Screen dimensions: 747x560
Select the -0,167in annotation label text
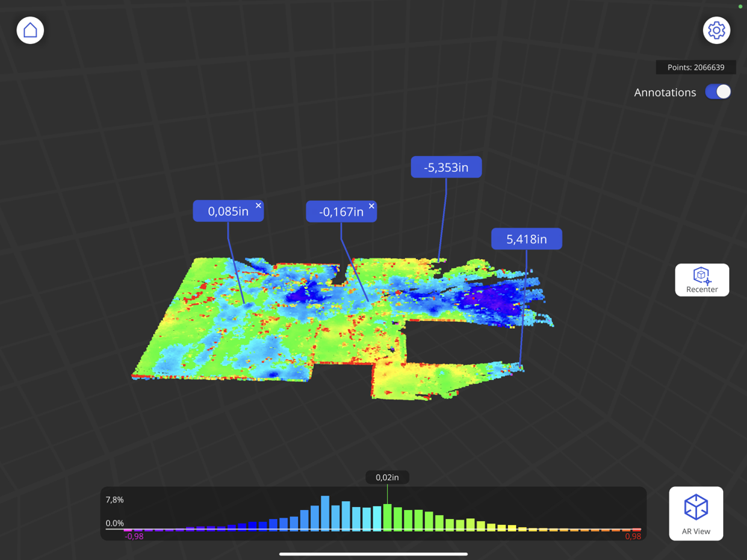coord(341,211)
